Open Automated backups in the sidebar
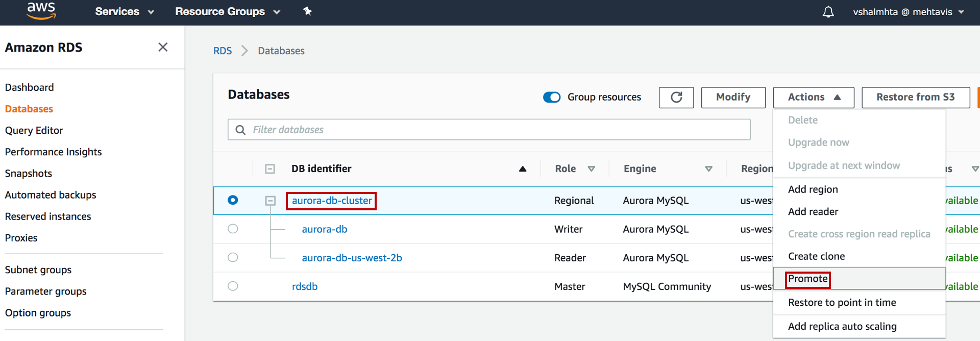980x341 pixels. [51, 195]
